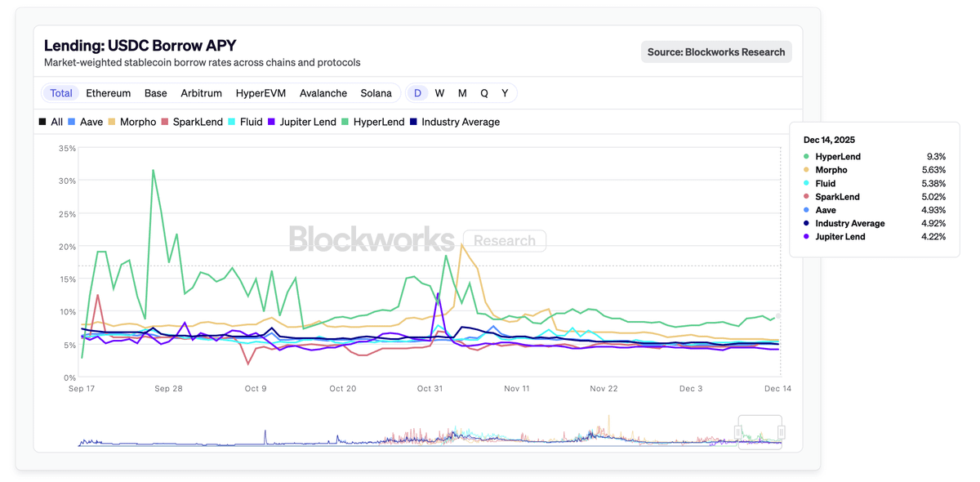The width and height of the screenshot is (980, 482).
Task: Toggle Industry Average series in legend
Action: coord(455,122)
